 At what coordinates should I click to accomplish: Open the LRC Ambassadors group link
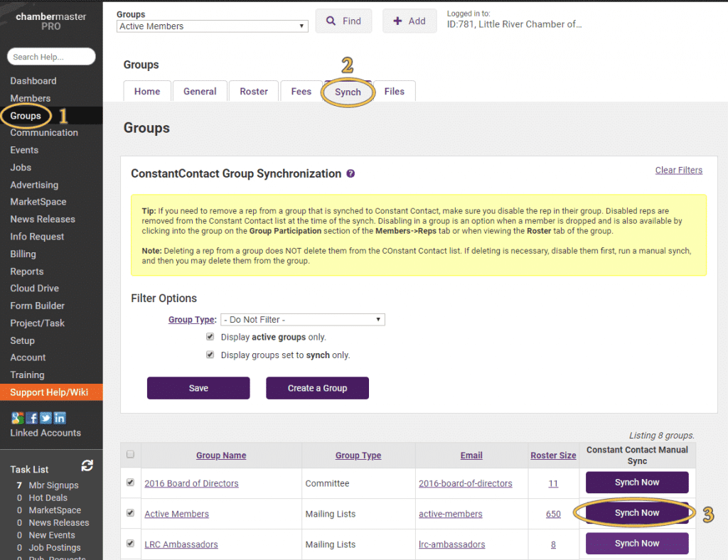pyautogui.click(x=181, y=544)
